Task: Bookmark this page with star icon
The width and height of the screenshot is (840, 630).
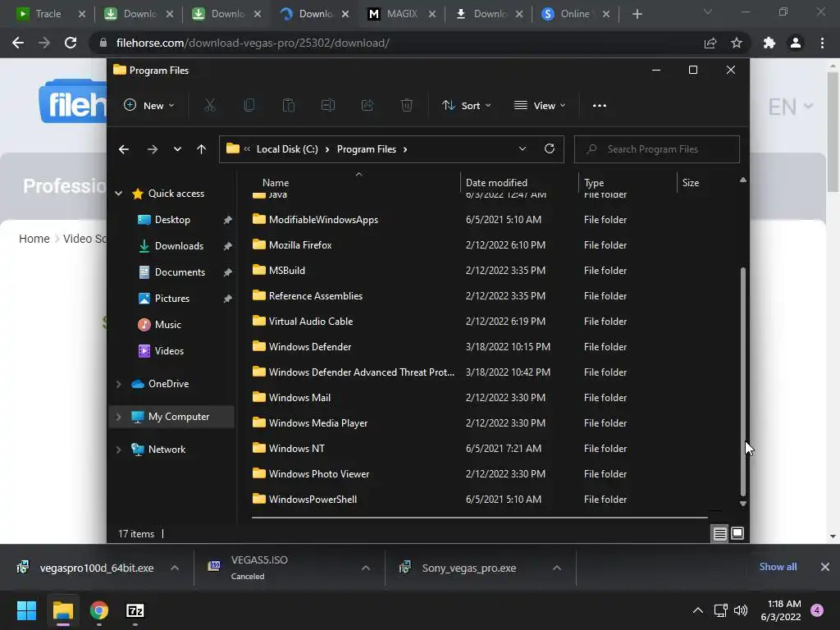Action: click(737, 43)
